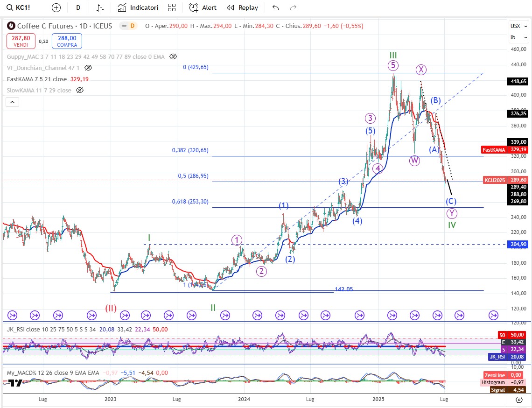Image resolution: width=532 pixels, height=408 pixels.
Task: Show the hidden VF_Donchian_Channel indicator
Action: tap(88, 68)
